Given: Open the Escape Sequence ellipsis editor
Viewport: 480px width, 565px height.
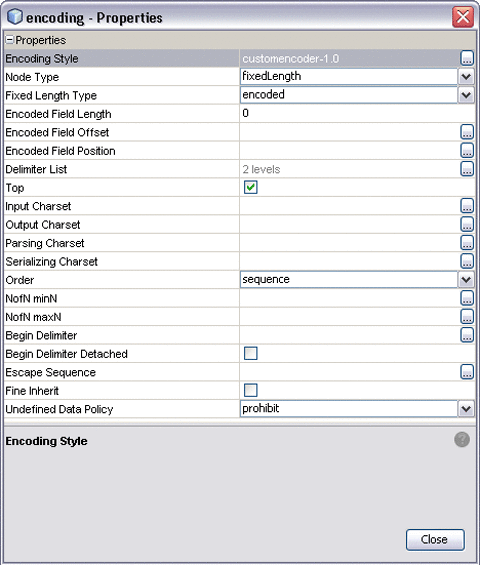Looking at the screenshot, I should 467,372.
